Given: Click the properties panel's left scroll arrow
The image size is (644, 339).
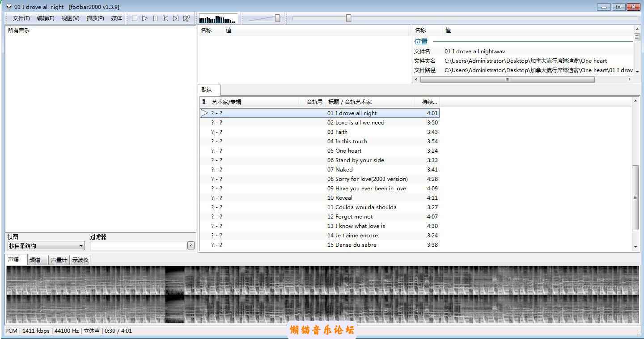Looking at the screenshot, I should pyautogui.click(x=416, y=79).
